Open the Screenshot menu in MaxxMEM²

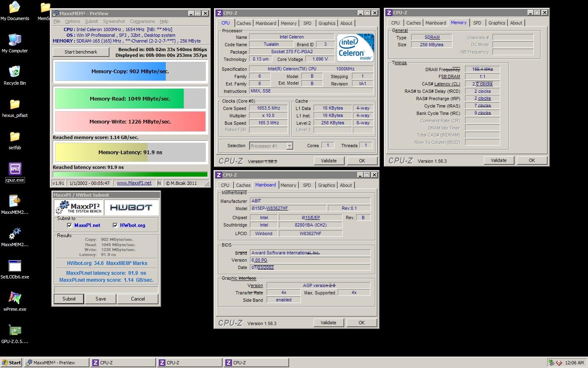[x=114, y=21]
